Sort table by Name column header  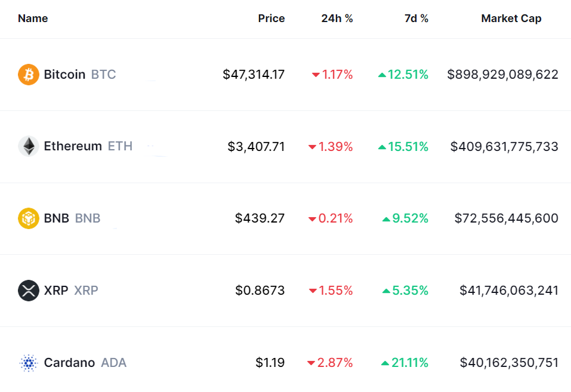(x=33, y=18)
